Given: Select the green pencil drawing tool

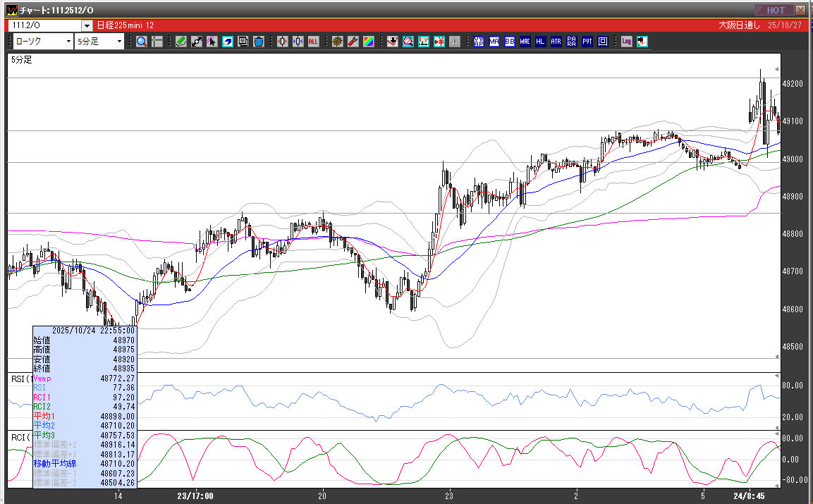Looking at the screenshot, I should (x=181, y=42).
